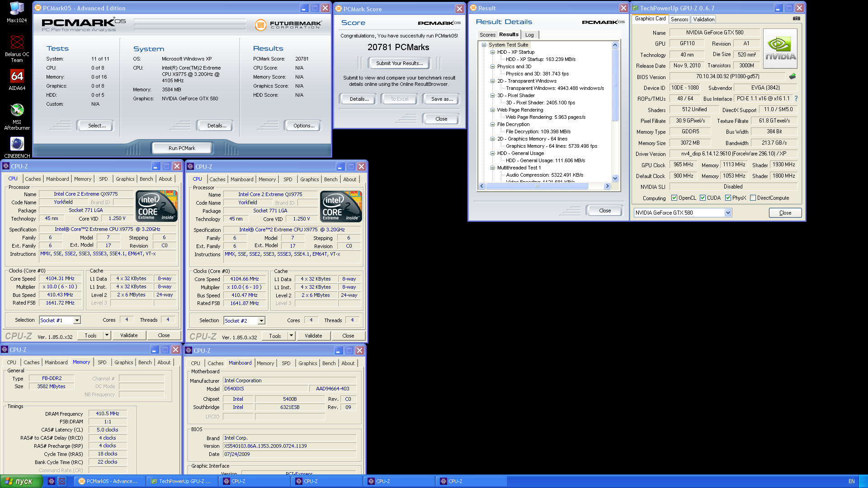Open the Max1024 desktop icon

17,12
